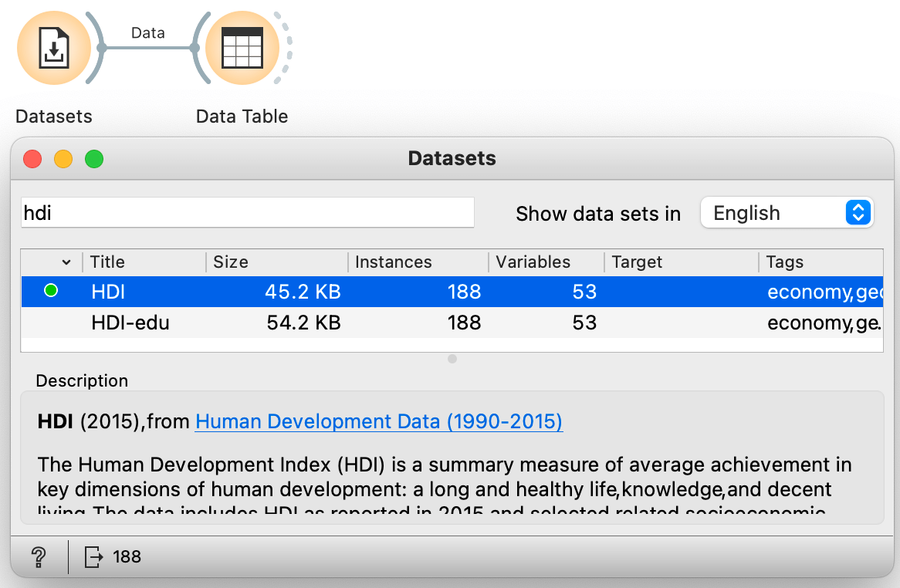Minimize the Datasets window with yellow button
The height and width of the screenshot is (588, 900).
pos(63,159)
